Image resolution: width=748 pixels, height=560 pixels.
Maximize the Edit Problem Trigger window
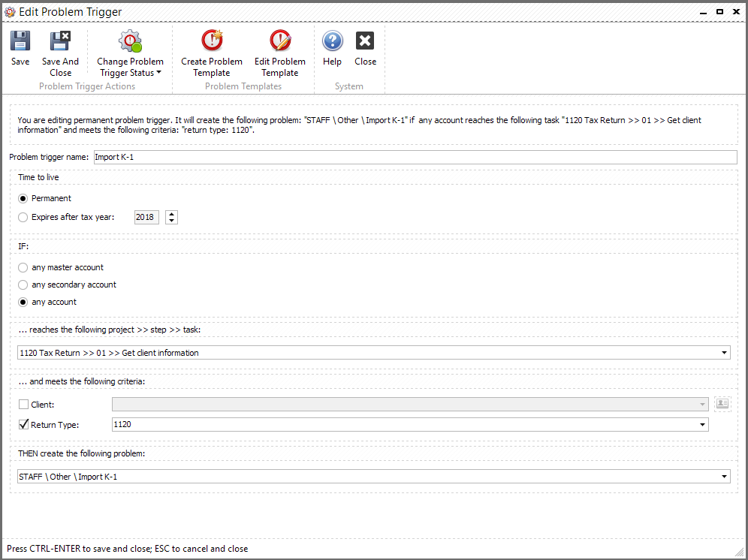719,11
